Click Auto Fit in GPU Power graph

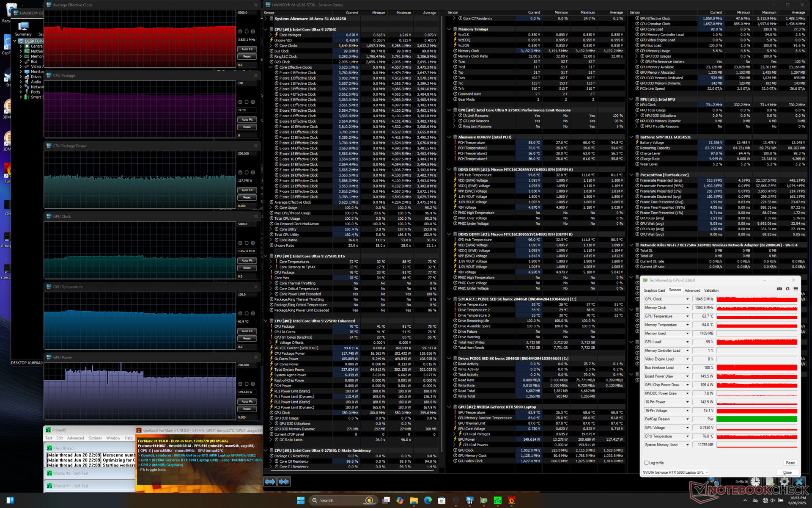(247, 401)
